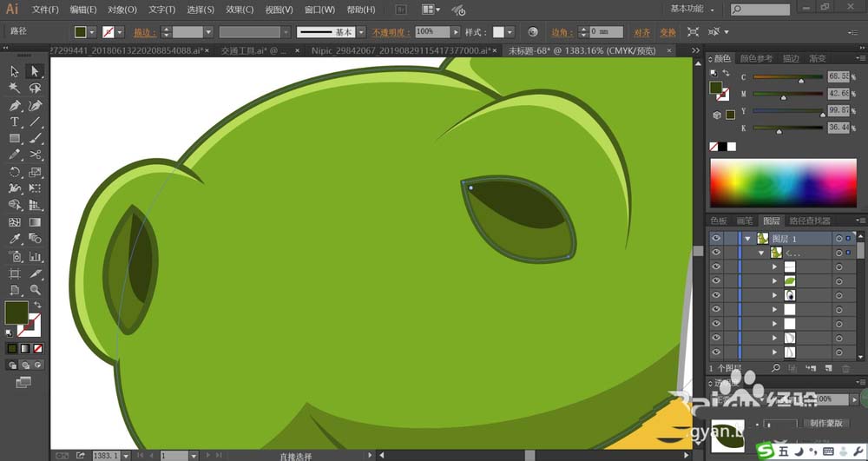Select the black arrow Selection tool
Image resolution: width=868 pixels, height=461 pixels.
point(15,71)
